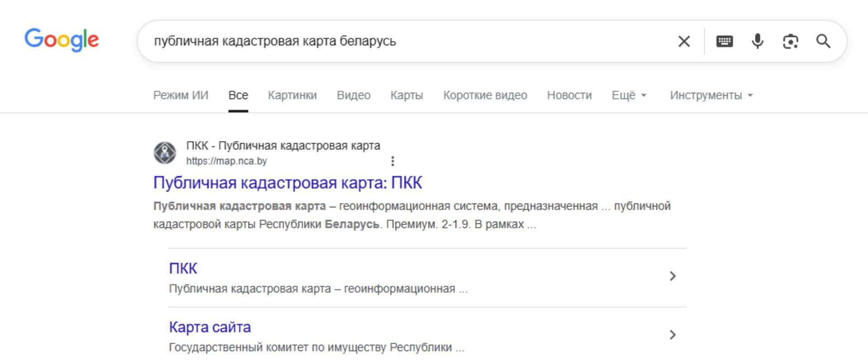Expand the Инструменты dropdown
Screen dimensions: 868x362
point(711,95)
